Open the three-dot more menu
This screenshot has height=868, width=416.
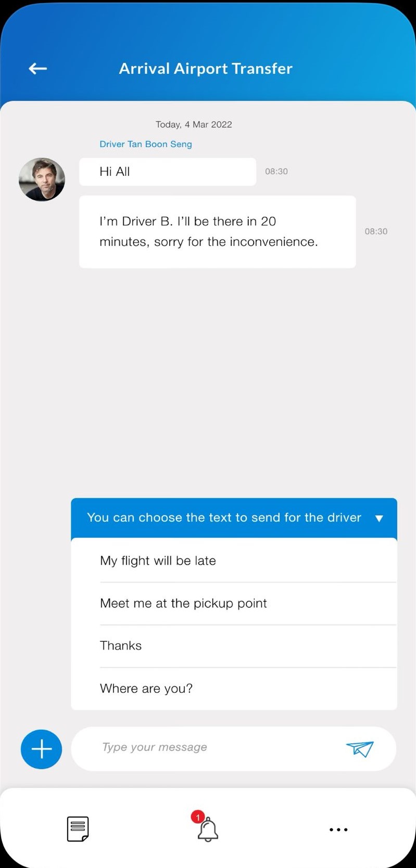coord(338,830)
